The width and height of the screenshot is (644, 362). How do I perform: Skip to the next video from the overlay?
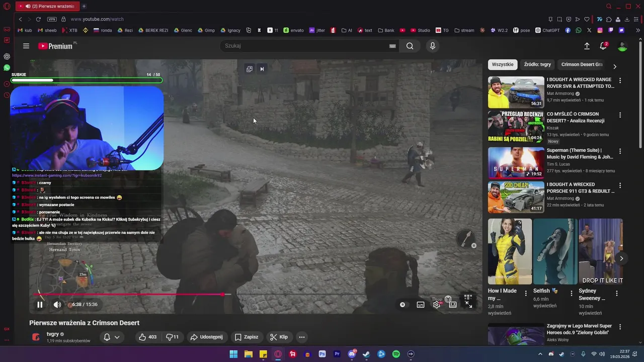click(x=262, y=69)
